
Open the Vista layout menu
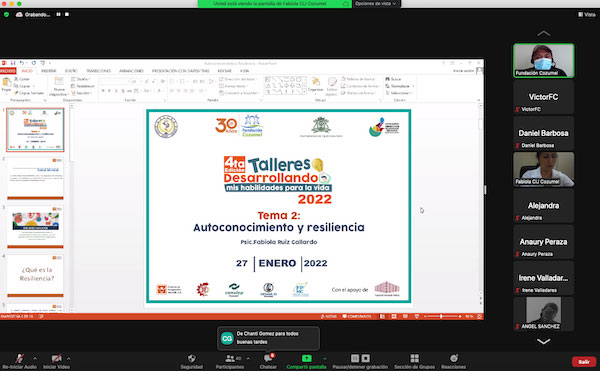[587, 15]
